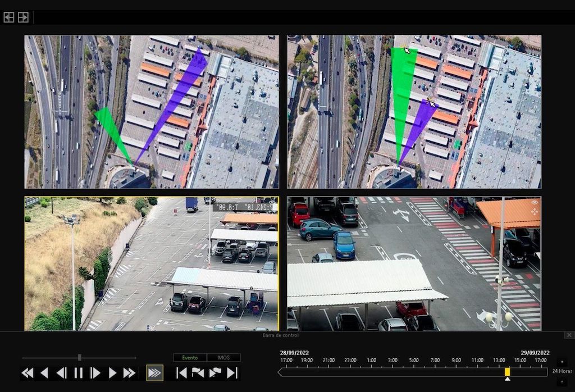
Task: Go to previous event flag
Action: 198,373
